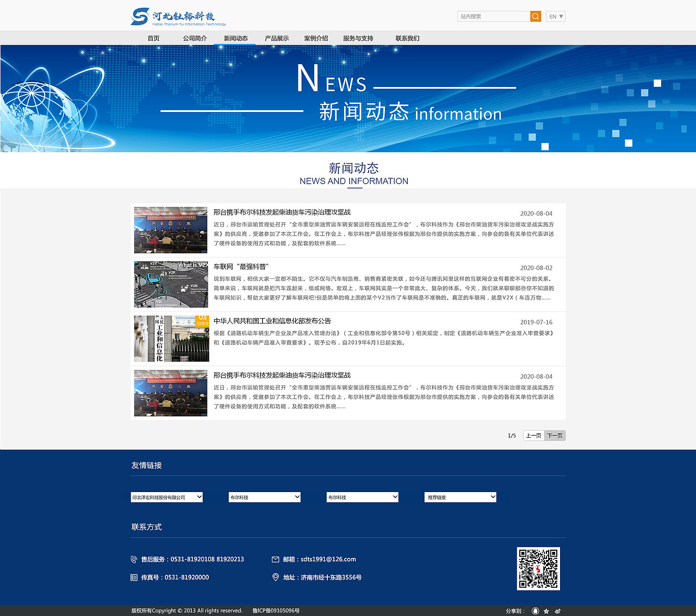Image resolution: width=696 pixels, height=616 pixels.
Task: Click the WeChat QR code image
Action: coord(538,569)
